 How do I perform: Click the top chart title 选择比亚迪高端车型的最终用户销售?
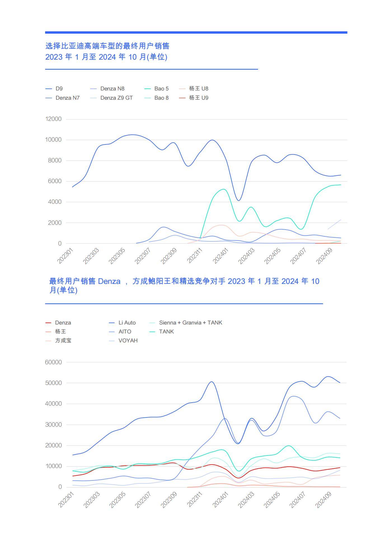(107, 46)
